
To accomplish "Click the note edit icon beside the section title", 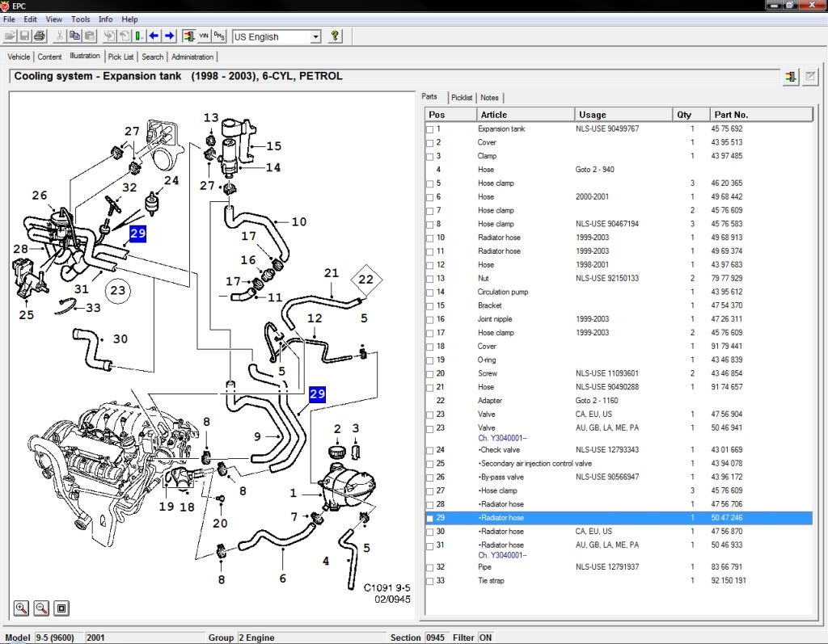I will point(810,77).
